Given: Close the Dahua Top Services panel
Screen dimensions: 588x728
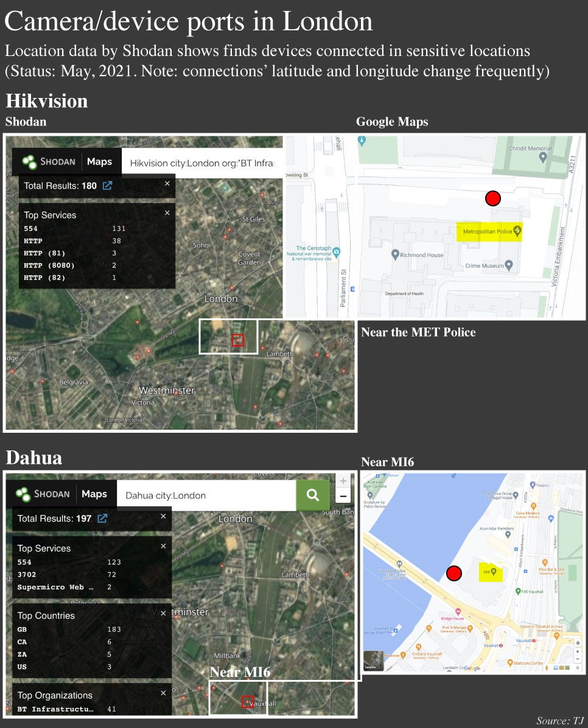Looking at the screenshot, I should click(x=163, y=546).
